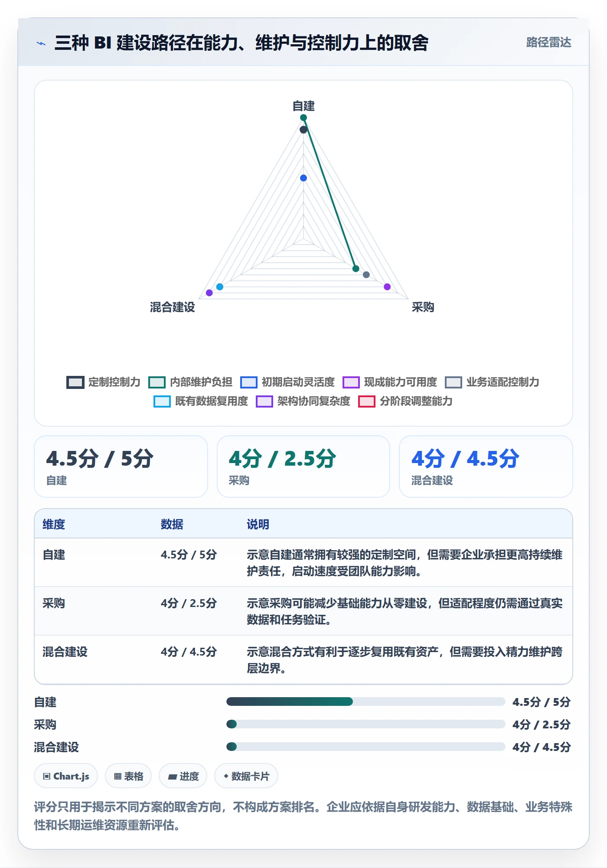
Task: Click the 自建 cell in the table
Action: pos(54,555)
